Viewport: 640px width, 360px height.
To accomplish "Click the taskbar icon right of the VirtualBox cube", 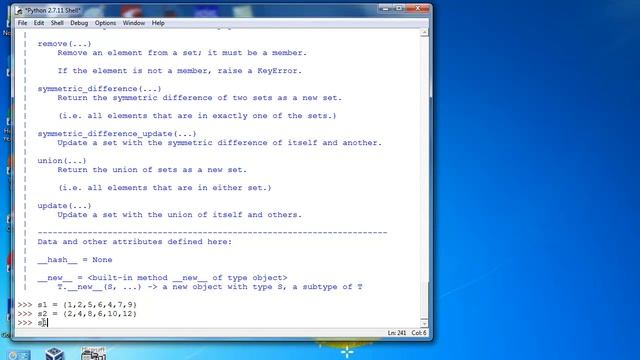I will 93,354.
